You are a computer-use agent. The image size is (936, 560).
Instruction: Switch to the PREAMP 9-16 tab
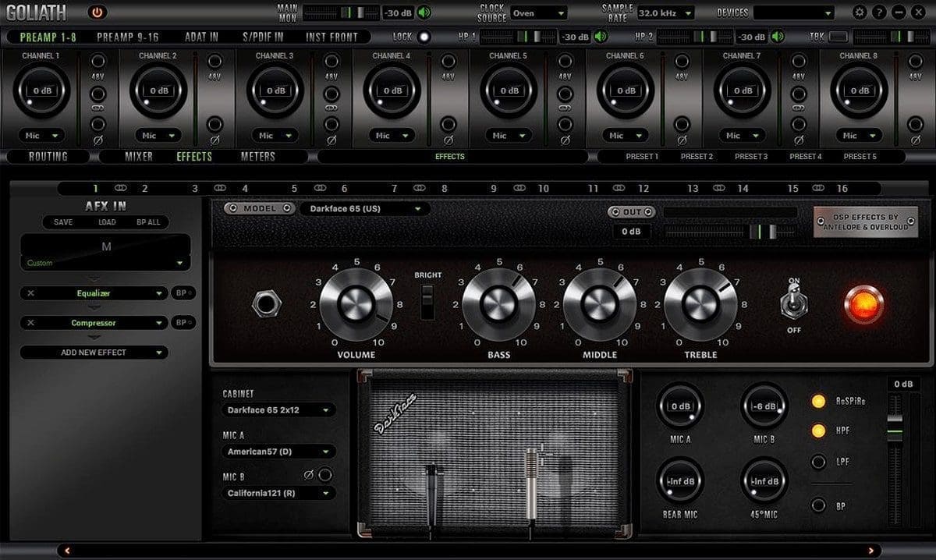pyautogui.click(x=128, y=37)
